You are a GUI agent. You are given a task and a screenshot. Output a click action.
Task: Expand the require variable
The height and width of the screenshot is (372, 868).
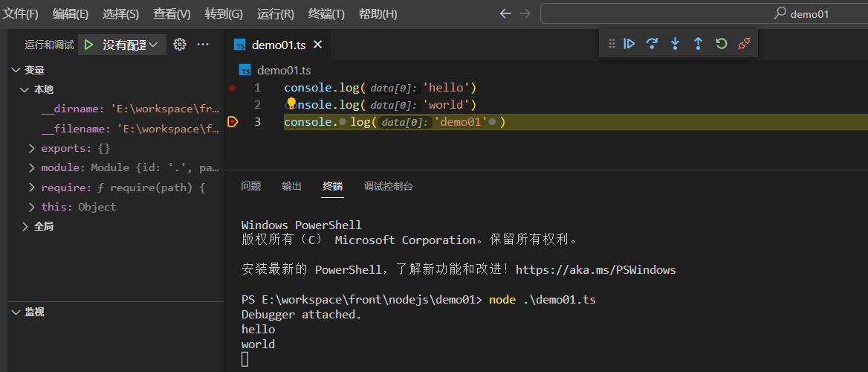tap(32, 188)
